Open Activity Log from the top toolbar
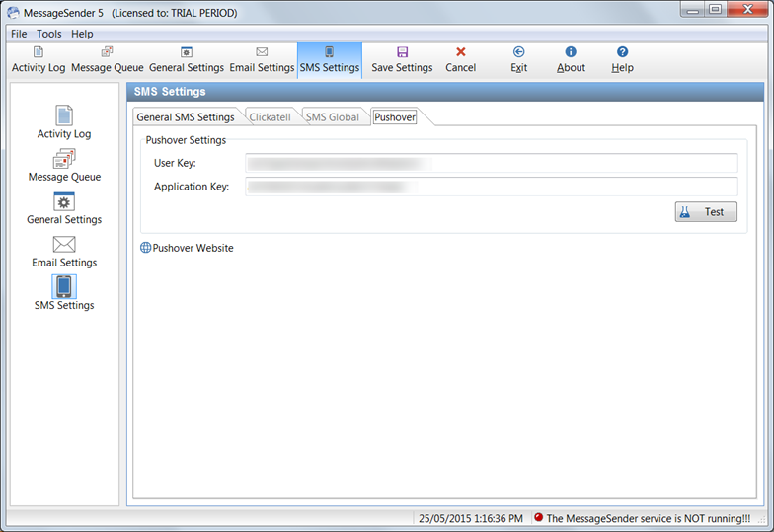The image size is (774, 532). [x=39, y=60]
